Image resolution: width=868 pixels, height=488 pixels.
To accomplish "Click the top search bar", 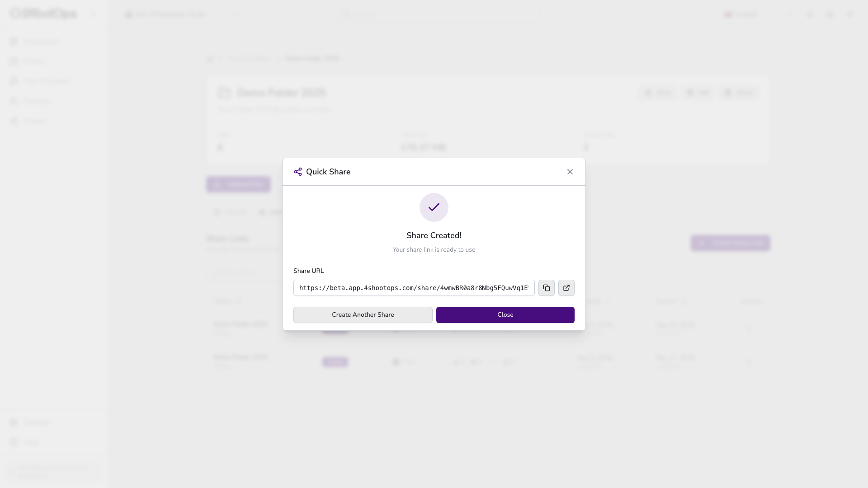I will pyautogui.click(x=439, y=14).
